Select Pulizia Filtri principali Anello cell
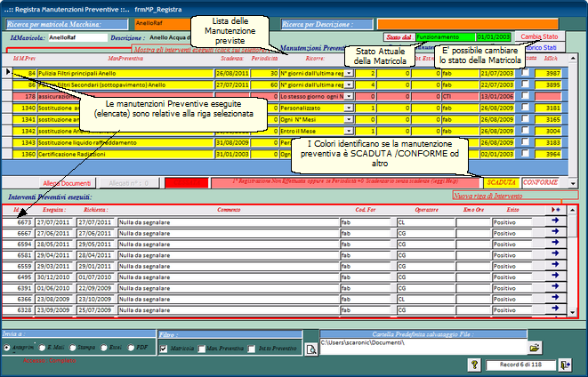Image resolution: width=588 pixels, height=377 pixels. pyautogui.click(x=125, y=74)
